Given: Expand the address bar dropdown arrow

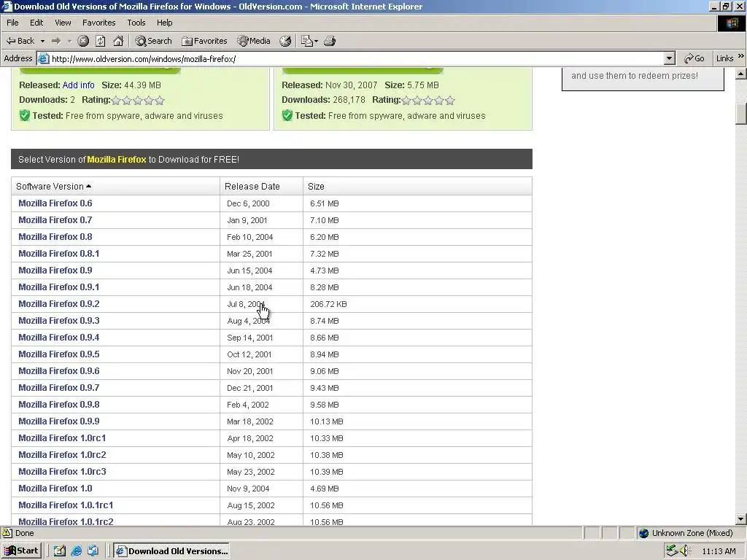Looking at the screenshot, I should coord(670,58).
